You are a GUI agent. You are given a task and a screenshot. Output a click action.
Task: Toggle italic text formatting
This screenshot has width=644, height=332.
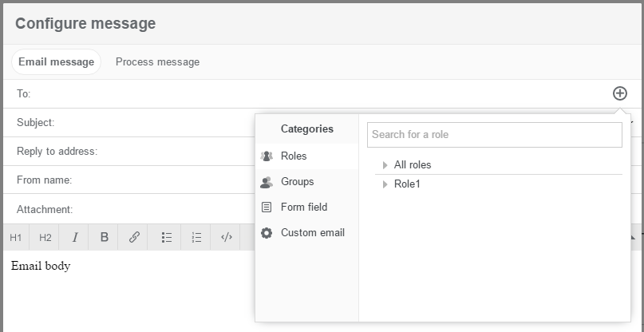click(x=75, y=237)
